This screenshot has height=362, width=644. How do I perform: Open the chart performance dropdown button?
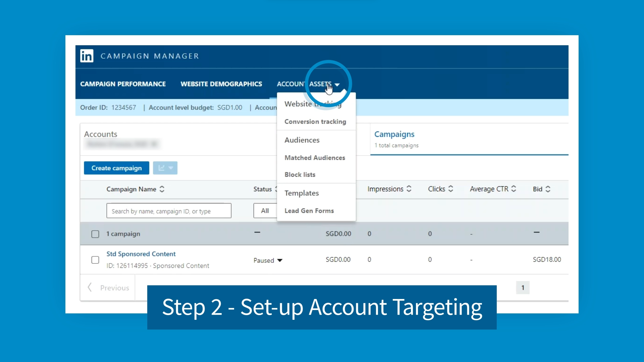165,168
